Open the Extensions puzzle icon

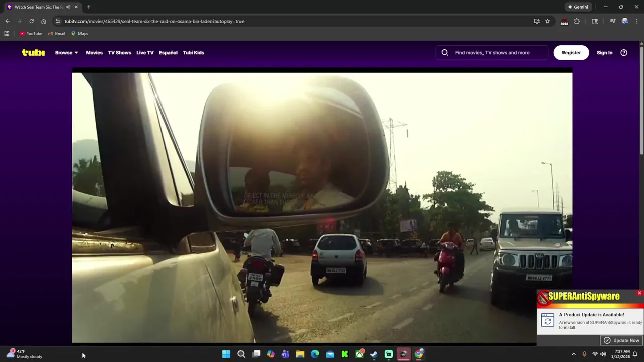[577, 21]
